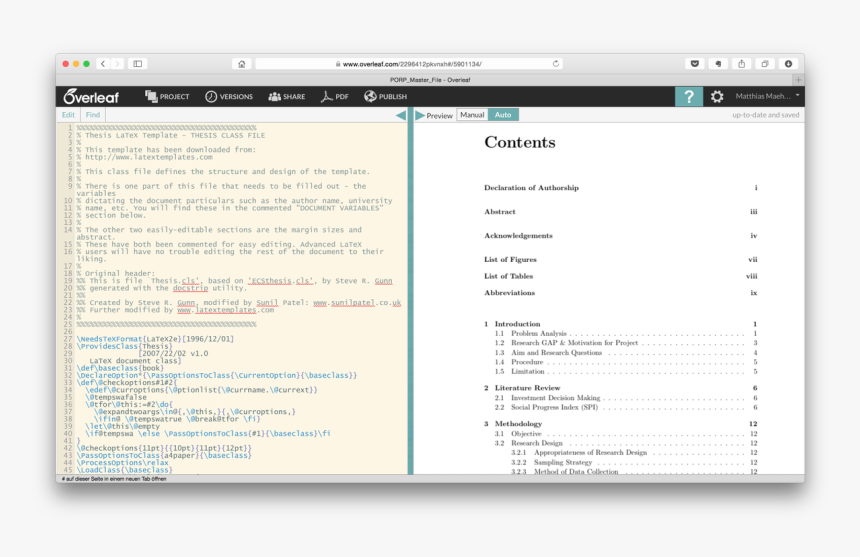Viewport: 860px width, 557px height.
Task: Click the \NeedsTeXFormat line in the editor
Action: [155, 339]
